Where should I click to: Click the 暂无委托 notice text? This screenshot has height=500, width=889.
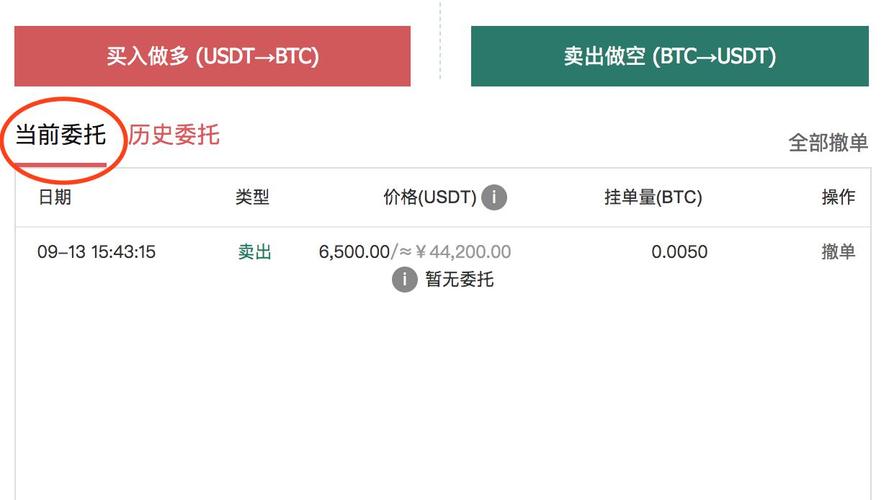point(459,279)
